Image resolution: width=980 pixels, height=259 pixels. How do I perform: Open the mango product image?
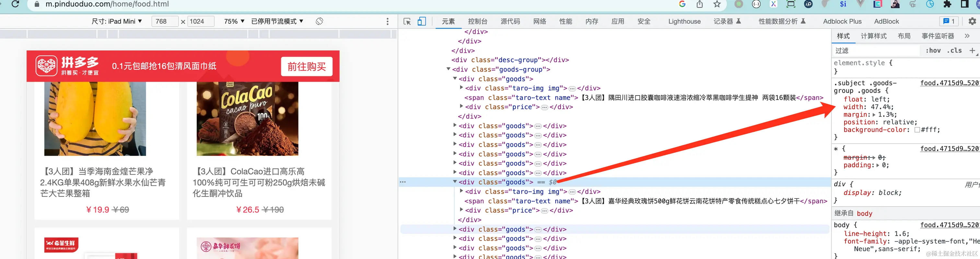95,119
